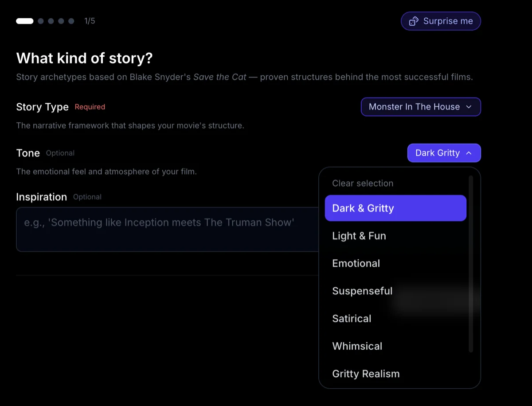This screenshot has height=406, width=532.
Task: Click the dice icon in Surprise me
Action: point(413,21)
